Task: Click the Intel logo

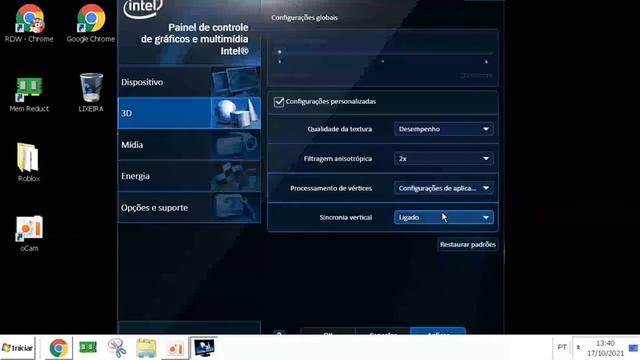Action: 143,8
